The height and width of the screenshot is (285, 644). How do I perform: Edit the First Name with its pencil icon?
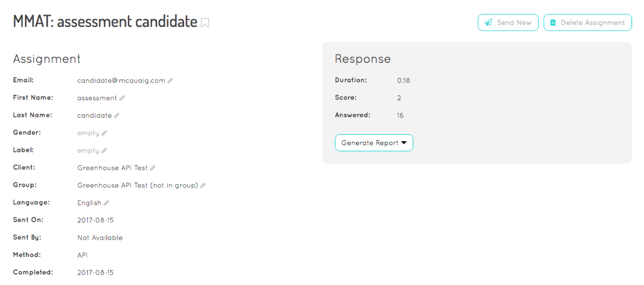coord(122,98)
